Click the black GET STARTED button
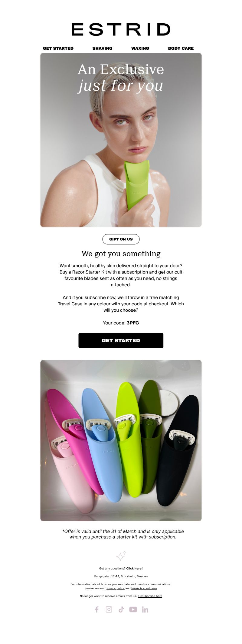 click(121, 340)
